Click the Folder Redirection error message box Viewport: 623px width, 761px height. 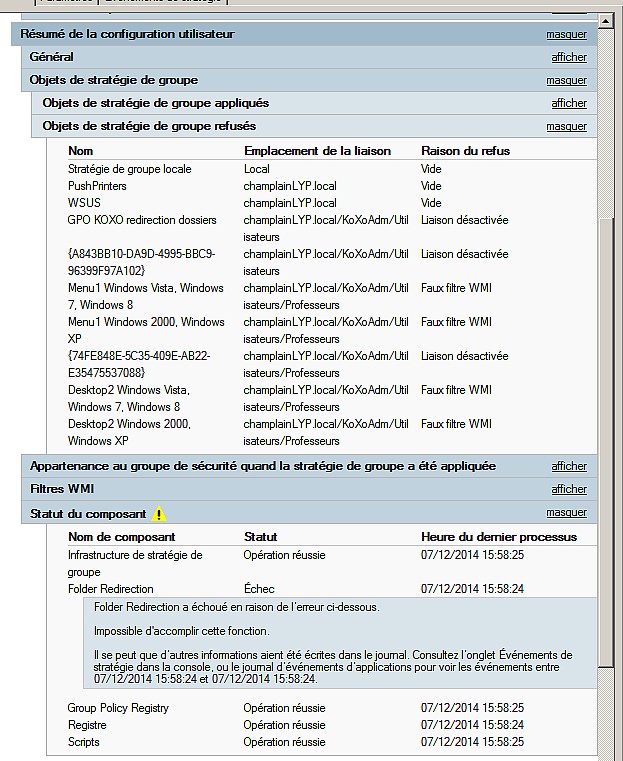click(340, 643)
